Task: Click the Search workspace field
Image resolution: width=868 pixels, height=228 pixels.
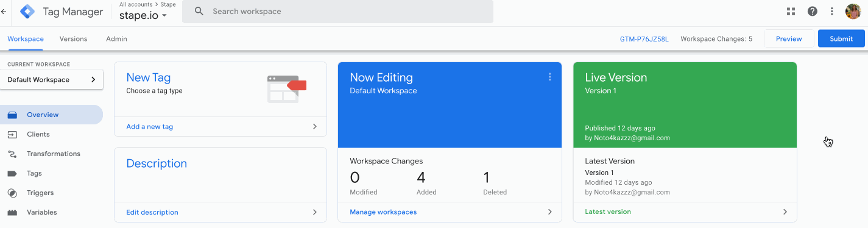Action: pos(337,11)
